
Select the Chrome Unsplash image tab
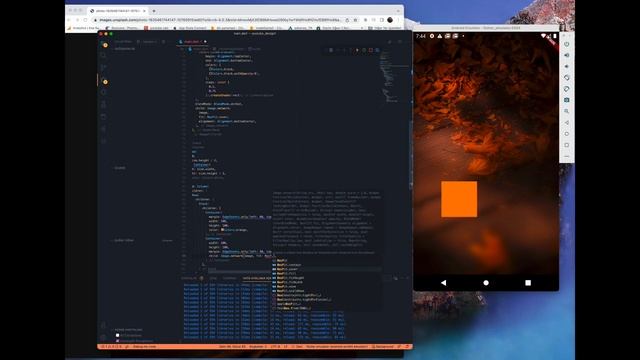[x=118, y=11]
